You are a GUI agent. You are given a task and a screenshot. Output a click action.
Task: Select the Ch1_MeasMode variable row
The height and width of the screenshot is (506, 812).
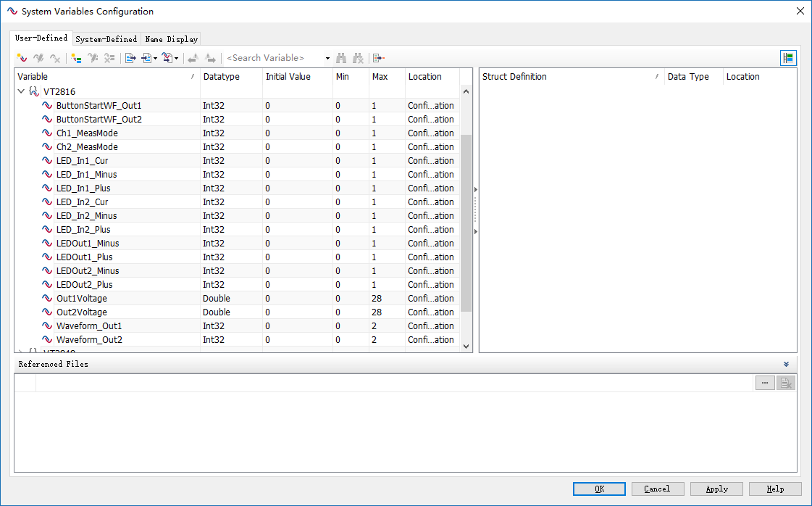[237, 133]
